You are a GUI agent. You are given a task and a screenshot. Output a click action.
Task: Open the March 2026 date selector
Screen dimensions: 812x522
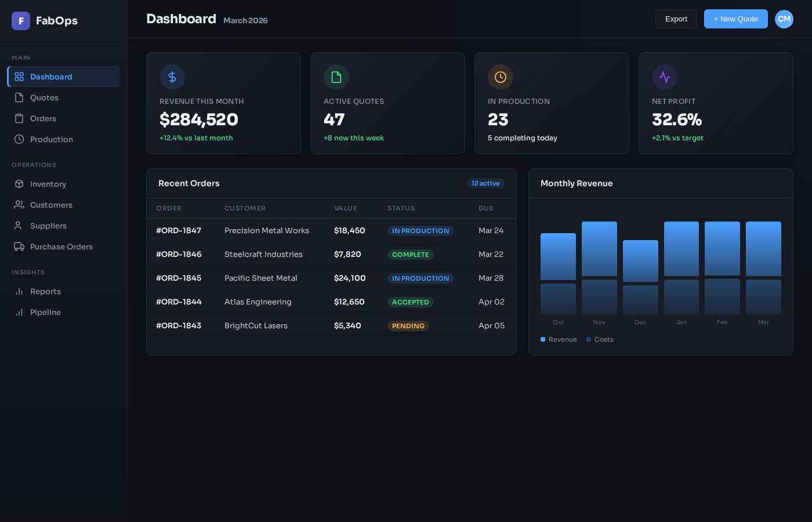coord(245,20)
